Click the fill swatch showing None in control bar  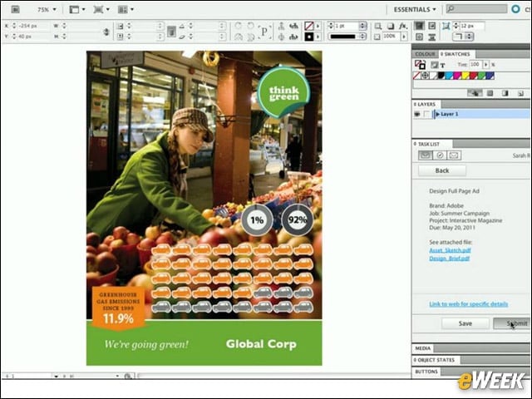click(308, 26)
